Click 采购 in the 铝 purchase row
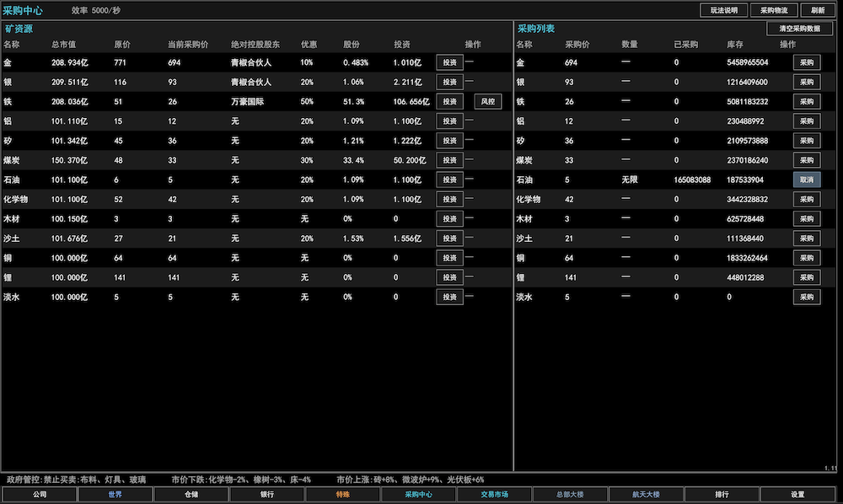The image size is (843, 504). click(807, 121)
